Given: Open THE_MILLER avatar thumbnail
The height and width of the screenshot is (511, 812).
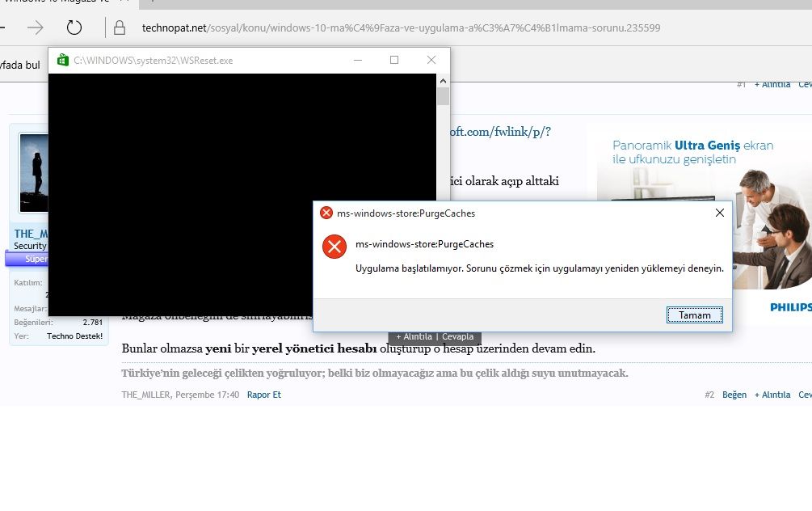Looking at the screenshot, I should [x=33, y=172].
